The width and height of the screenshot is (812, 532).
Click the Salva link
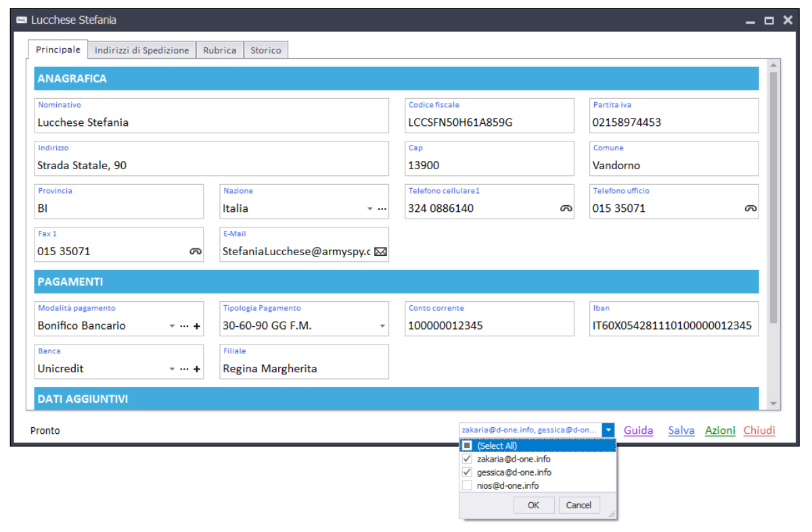pos(681,430)
